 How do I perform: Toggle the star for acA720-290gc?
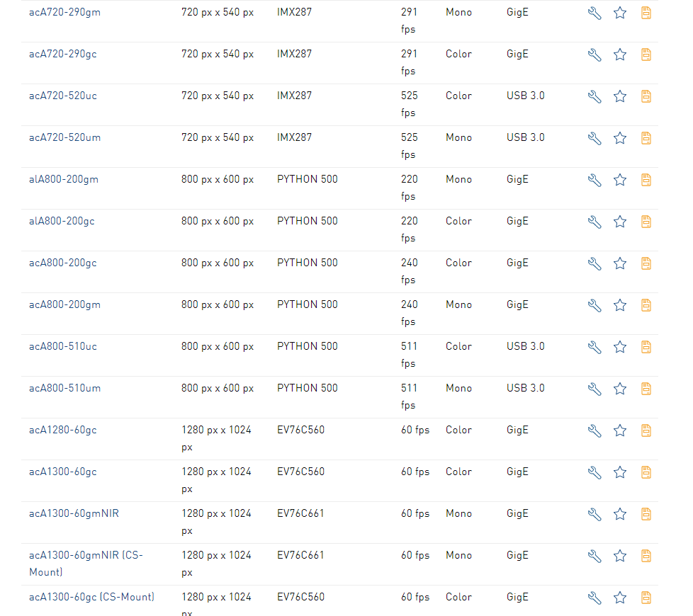620,55
